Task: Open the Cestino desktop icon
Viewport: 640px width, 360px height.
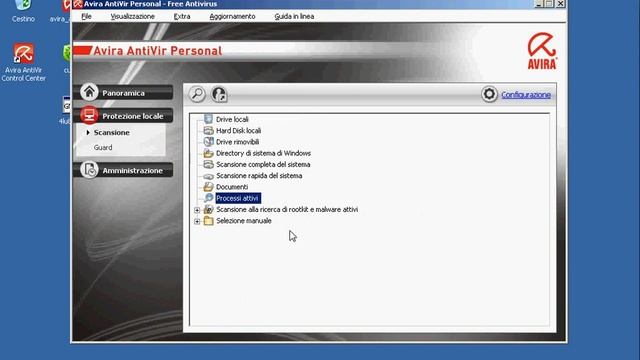Action: (23, 11)
